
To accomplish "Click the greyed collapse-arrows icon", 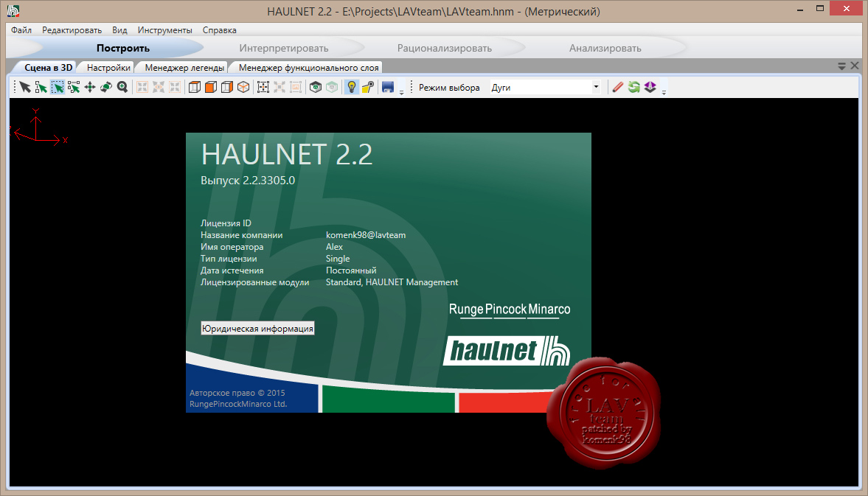I will click(280, 88).
